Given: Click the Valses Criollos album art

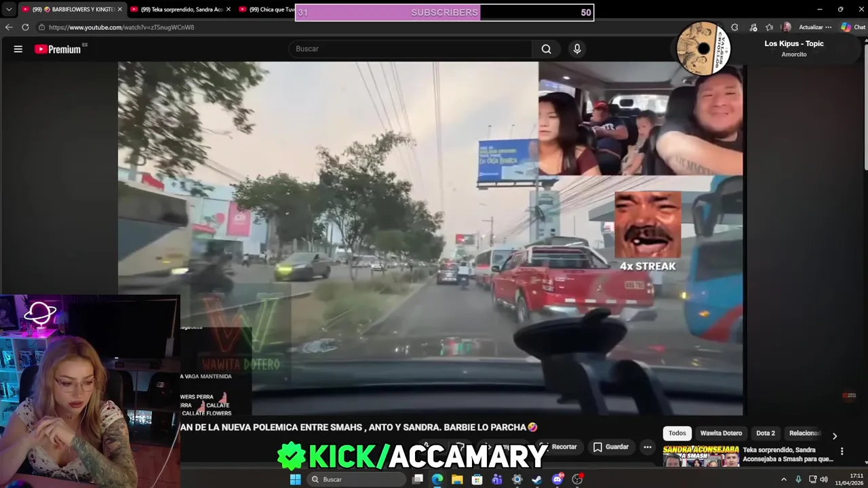Looking at the screenshot, I should [704, 48].
